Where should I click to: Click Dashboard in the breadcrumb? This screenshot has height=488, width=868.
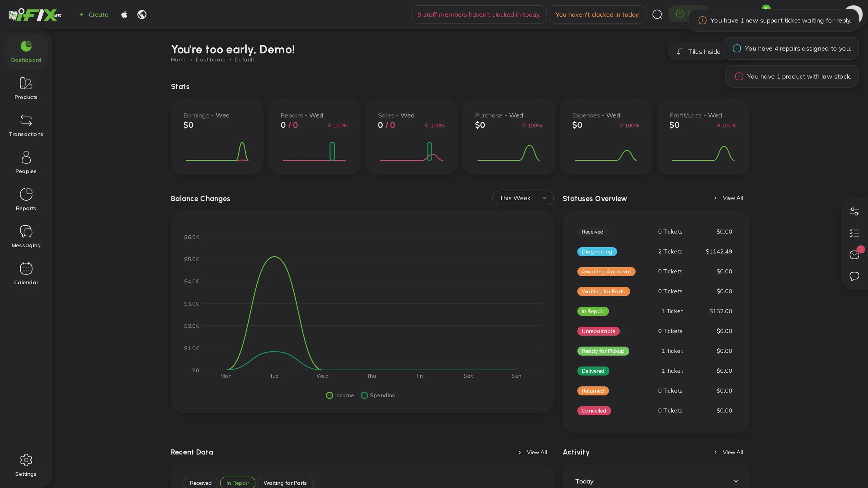pyautogui.click(x=210, y=60)
